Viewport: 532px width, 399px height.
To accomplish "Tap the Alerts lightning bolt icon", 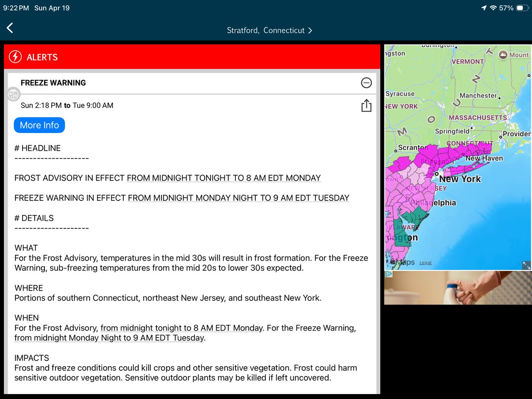I will tap(15, 57).
